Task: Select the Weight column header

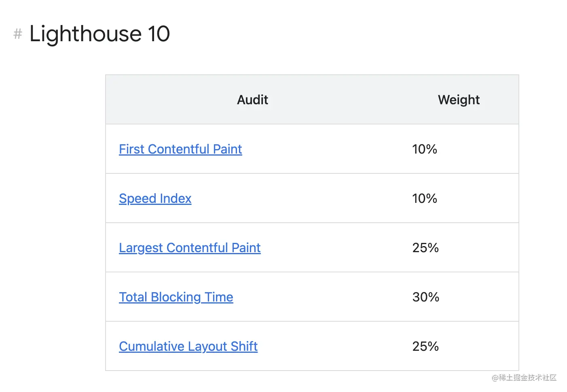Action: (x=459, y=100)
